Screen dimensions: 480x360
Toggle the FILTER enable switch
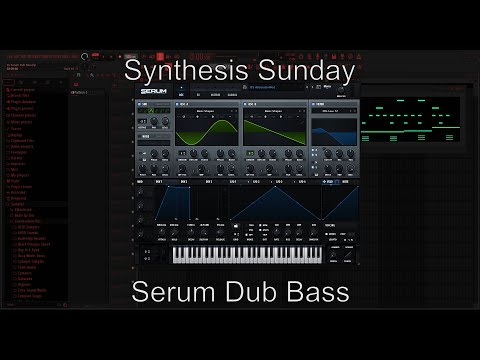click(313, 104)
